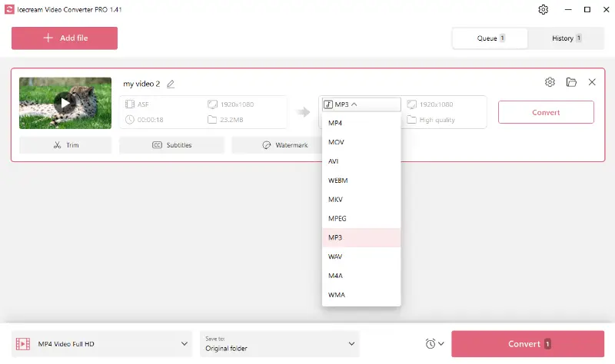Screen dimensions: 615x364
Task: Collapse the MP3 output format dropdown
Action: 361,104
